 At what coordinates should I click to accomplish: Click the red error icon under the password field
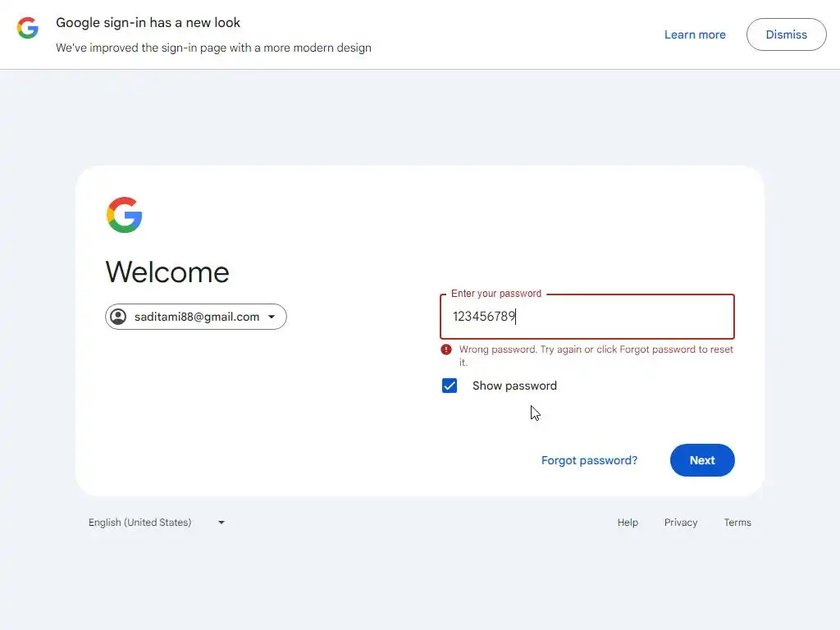pyautogui.click(x=445, y=349)
